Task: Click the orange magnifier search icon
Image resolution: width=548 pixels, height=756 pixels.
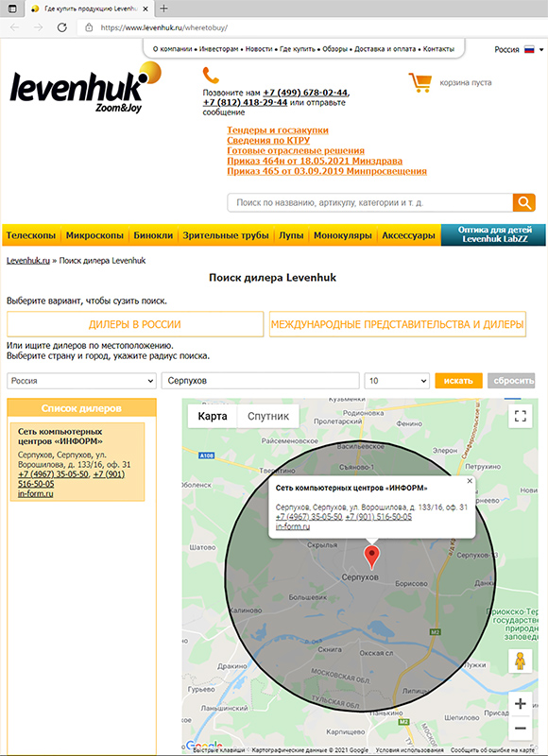Action: click(x=523, y=203)
